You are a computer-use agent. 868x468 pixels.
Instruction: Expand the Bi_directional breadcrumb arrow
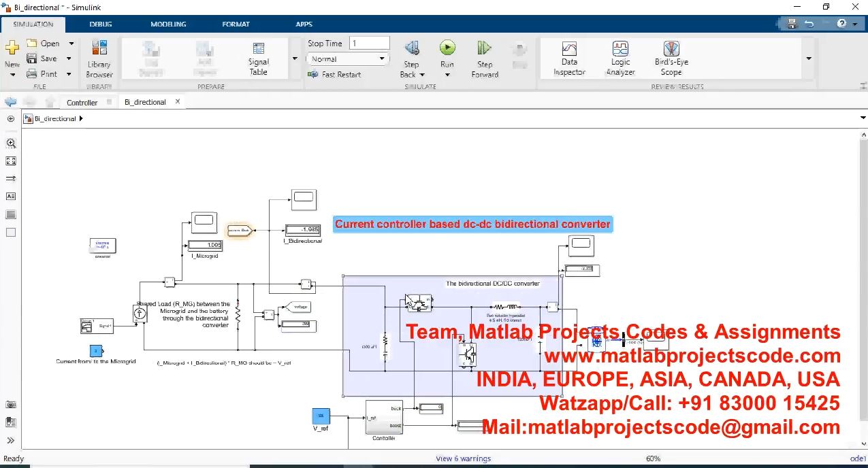pos(81,118)
